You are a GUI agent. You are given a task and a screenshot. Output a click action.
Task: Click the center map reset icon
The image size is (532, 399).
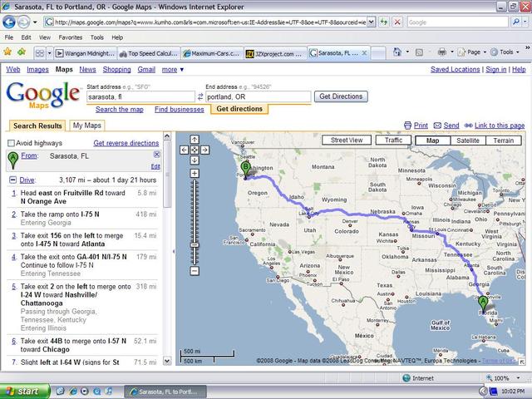click(x=195, y=150)
